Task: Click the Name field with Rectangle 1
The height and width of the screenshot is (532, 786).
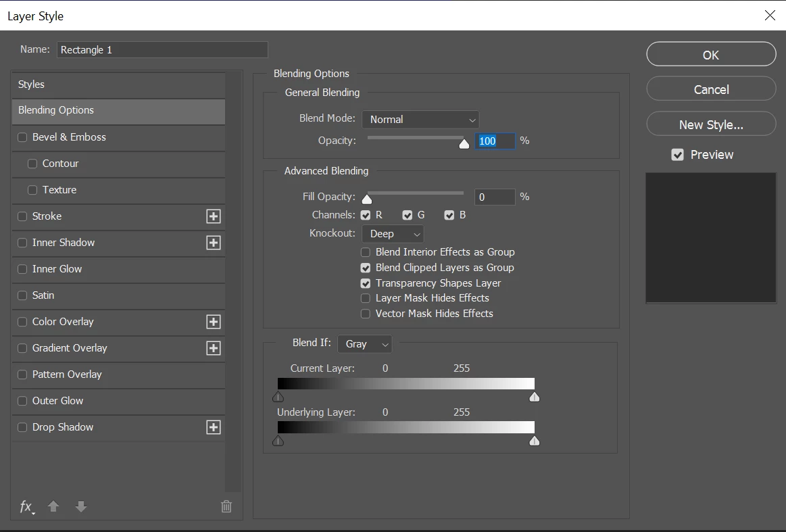Action: [x=162, y=49]
